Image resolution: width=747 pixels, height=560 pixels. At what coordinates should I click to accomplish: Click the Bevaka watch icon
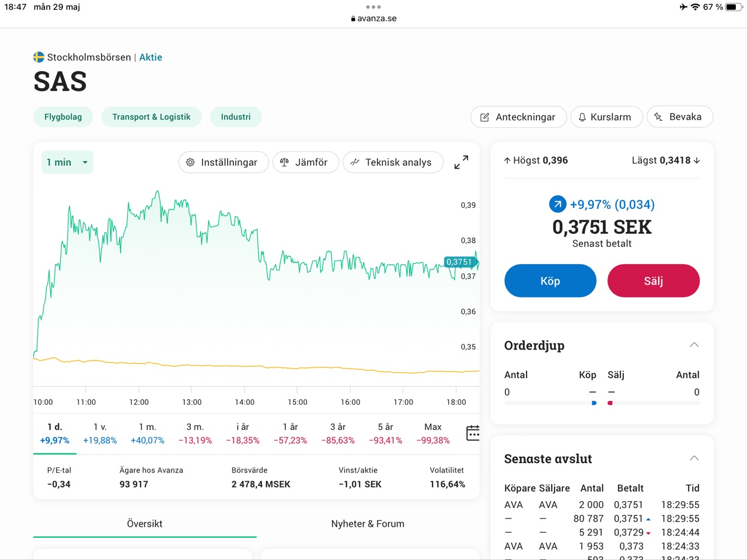click(x=658, y=117)
